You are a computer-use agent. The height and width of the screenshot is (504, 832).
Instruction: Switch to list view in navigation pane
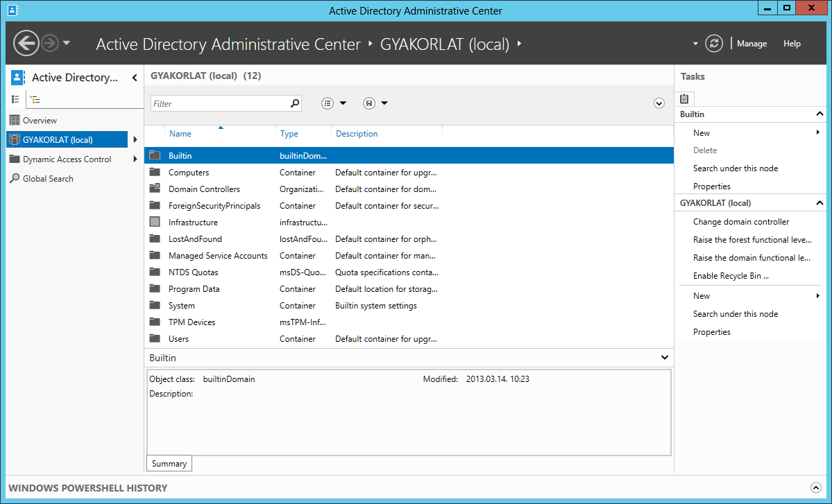[15, 99]
